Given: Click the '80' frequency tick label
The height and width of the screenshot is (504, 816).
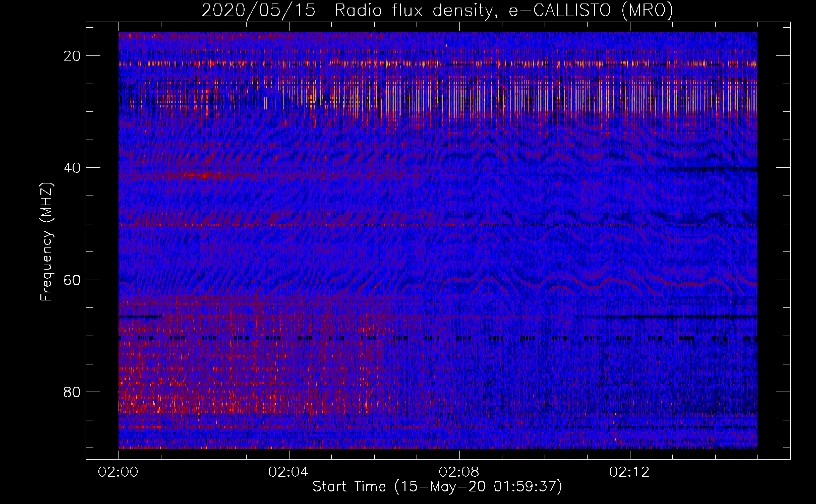Looking at the screenshot, I should (x=73, y=392).
